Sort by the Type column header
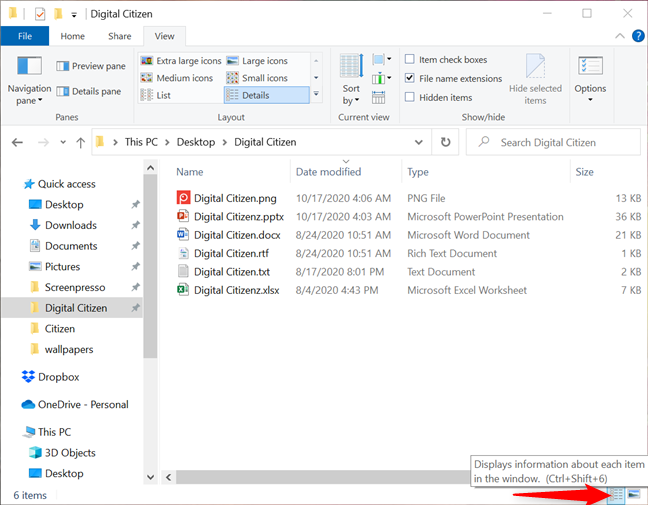 point(418,172)
